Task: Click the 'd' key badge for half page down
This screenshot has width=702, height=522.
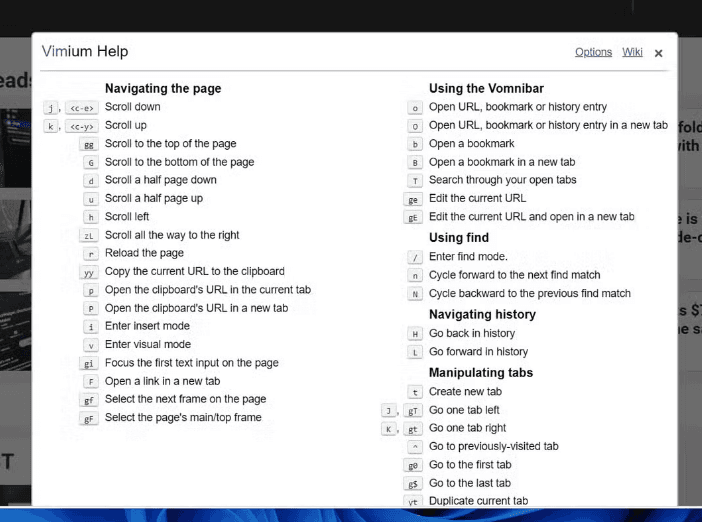Action: click(91, 181)
